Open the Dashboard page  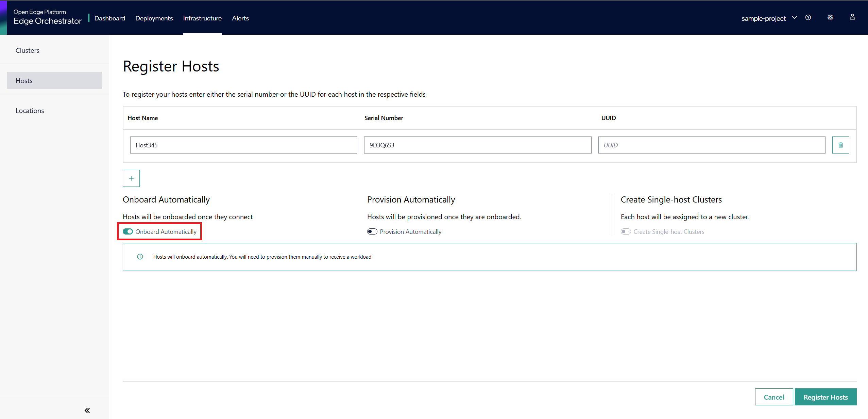click(109, 18)
